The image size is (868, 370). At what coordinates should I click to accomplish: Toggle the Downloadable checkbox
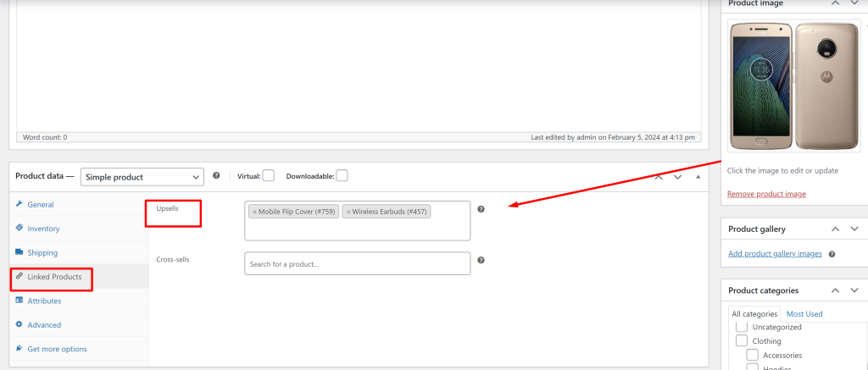pyautogui.click(x=342, y=176)
